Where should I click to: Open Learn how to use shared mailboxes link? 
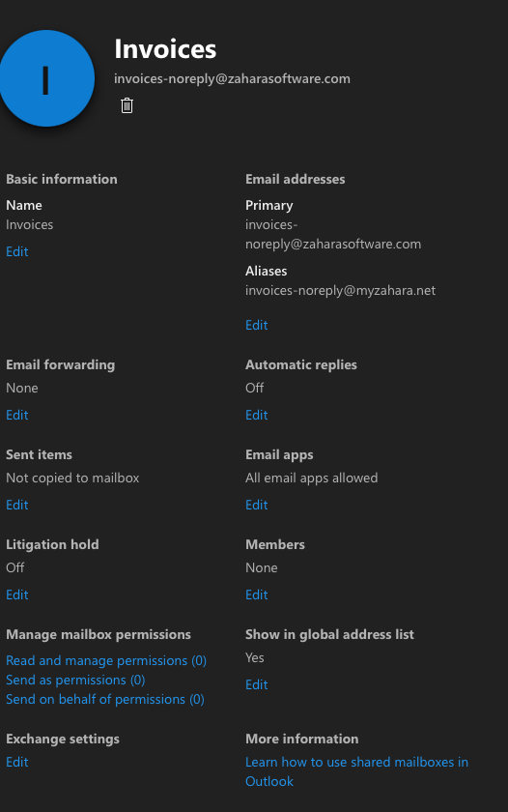tap(357, 771)
